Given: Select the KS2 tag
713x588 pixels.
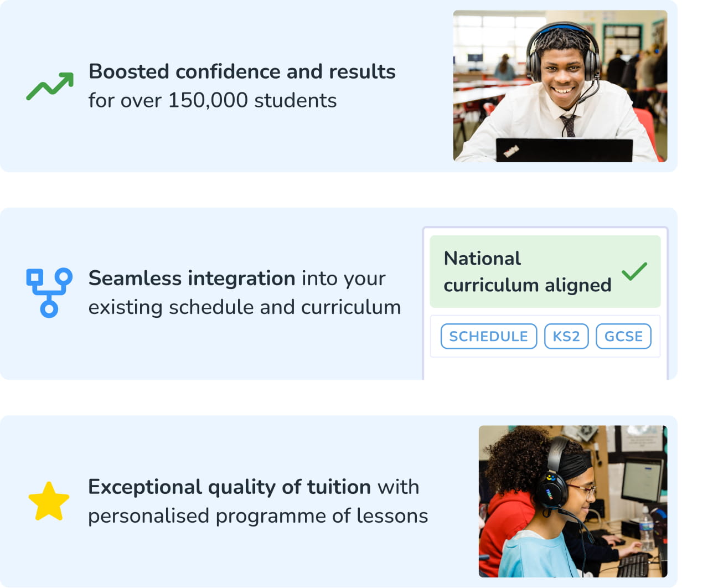Looking at the screenshot, I should 566,336.
